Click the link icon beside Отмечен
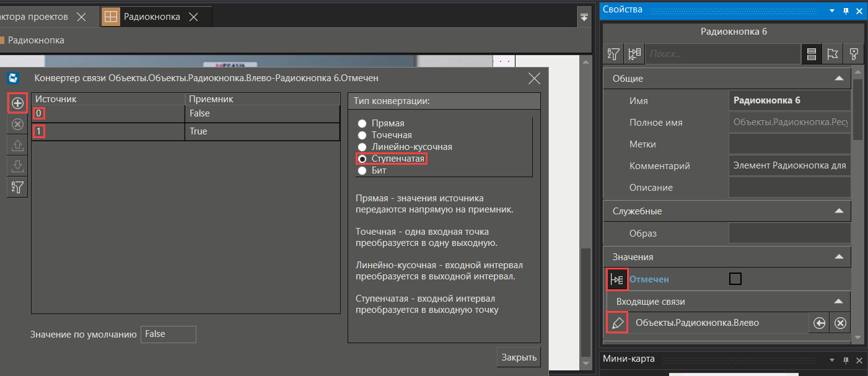 (617, 279)
